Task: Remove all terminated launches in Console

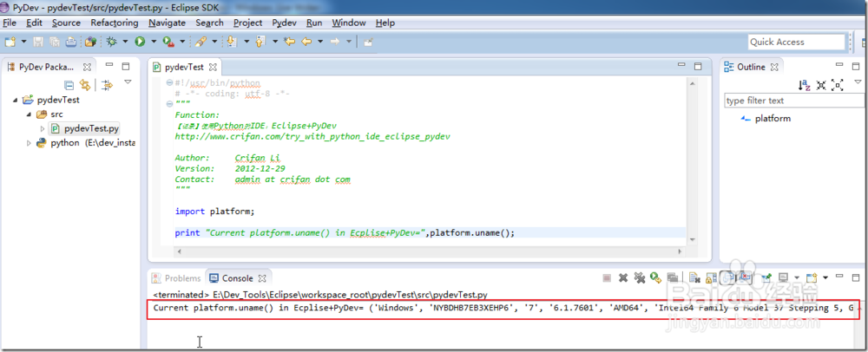Action: click(x=640, y=277)
